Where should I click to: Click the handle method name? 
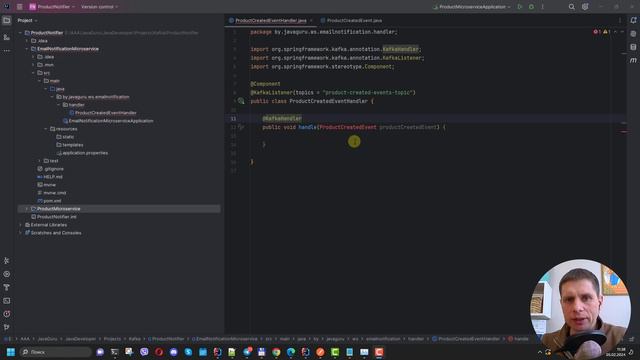click(x=307, y=127)
